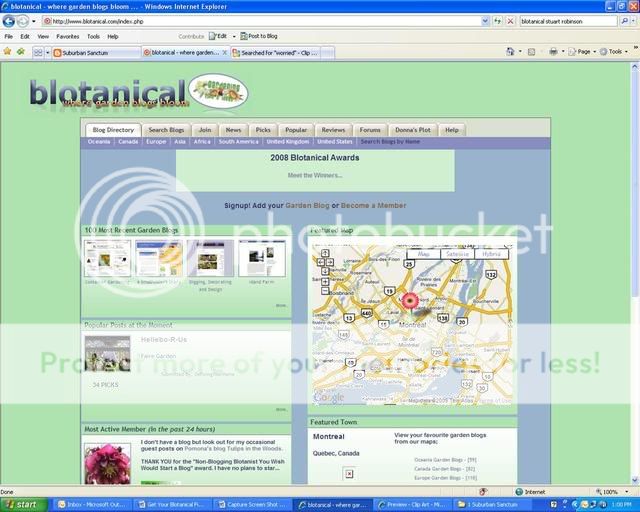Select the Popular site tab

click(x=296, y=130)
